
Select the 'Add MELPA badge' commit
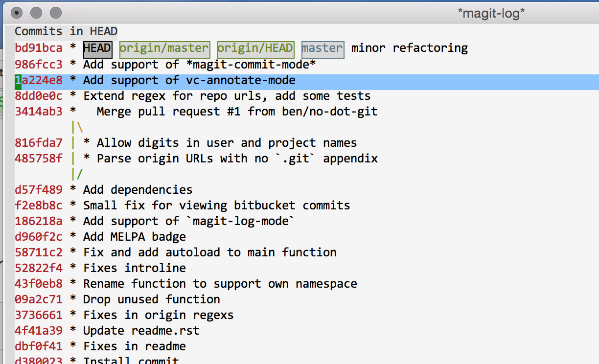point(134,237)
